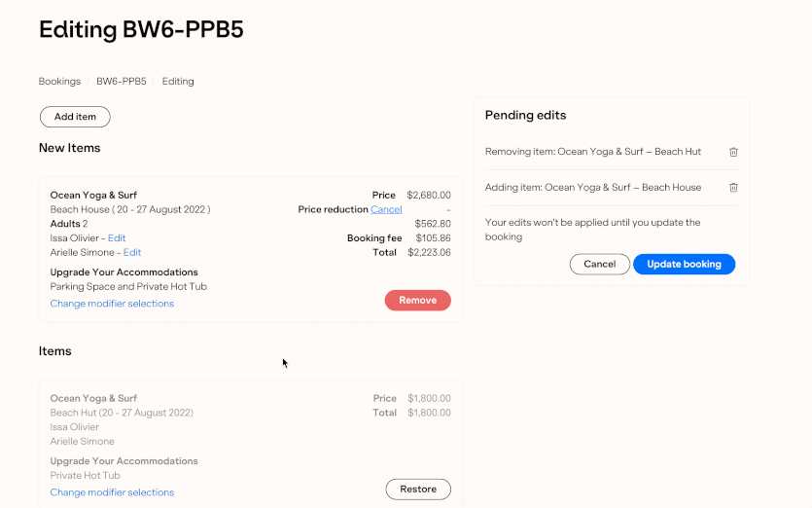
Task: Open the BW6-PPB5 breadcrumb link
Action: pyautogui.click(x=121, y=82)
